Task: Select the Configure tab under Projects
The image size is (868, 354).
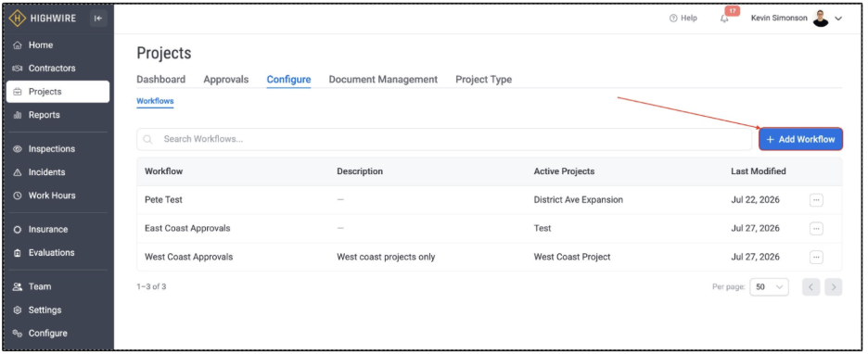Action: 288,80
